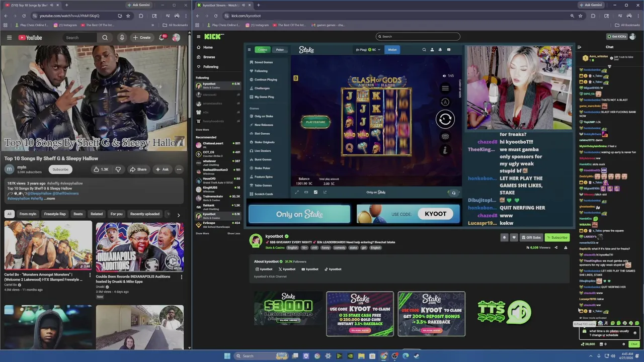Click the Ask sparkle button under video

162,169
